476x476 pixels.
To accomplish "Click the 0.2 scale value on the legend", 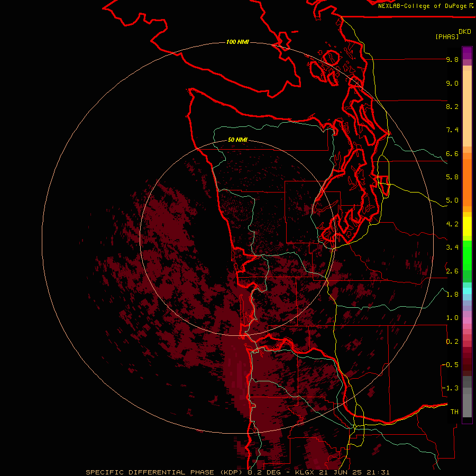I will (x=452, y=342).
